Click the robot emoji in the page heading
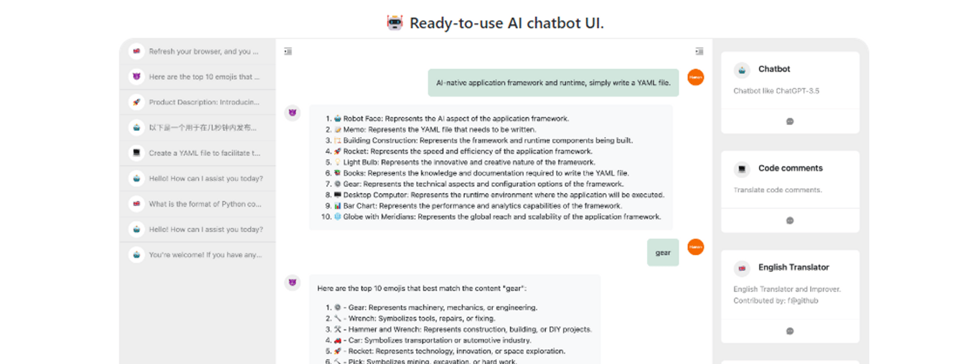Viewport: 980px width, 364px height. 395,23
